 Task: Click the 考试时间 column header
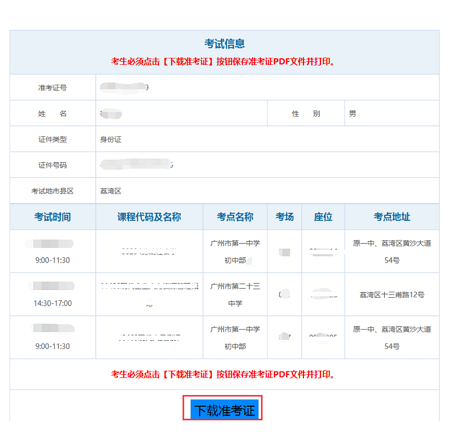pos(52,217)
